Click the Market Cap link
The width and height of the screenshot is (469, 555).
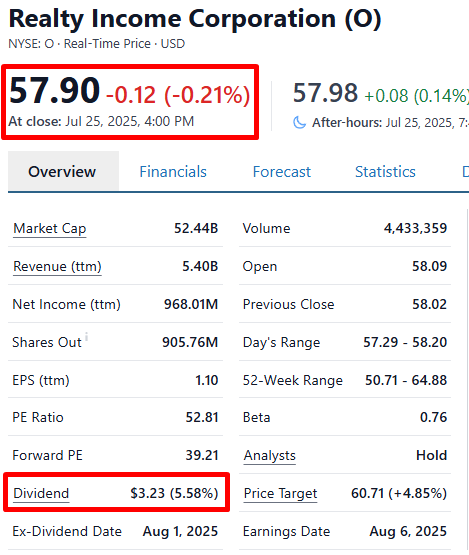coord(50,229)
